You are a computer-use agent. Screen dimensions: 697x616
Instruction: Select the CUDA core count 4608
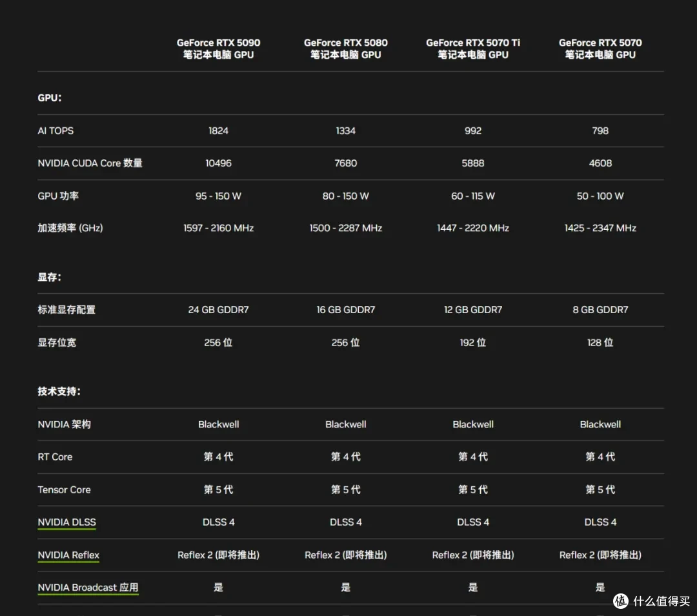600,163
